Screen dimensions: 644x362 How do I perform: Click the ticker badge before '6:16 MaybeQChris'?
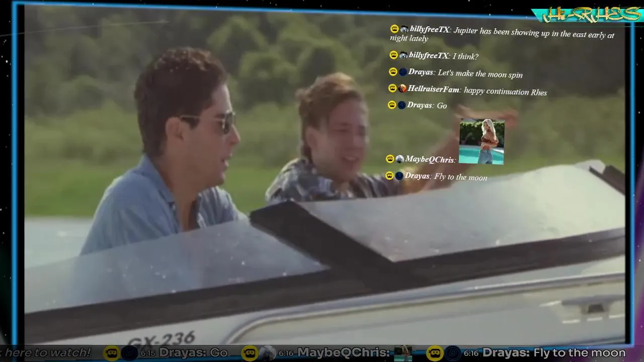pos(250,353)
